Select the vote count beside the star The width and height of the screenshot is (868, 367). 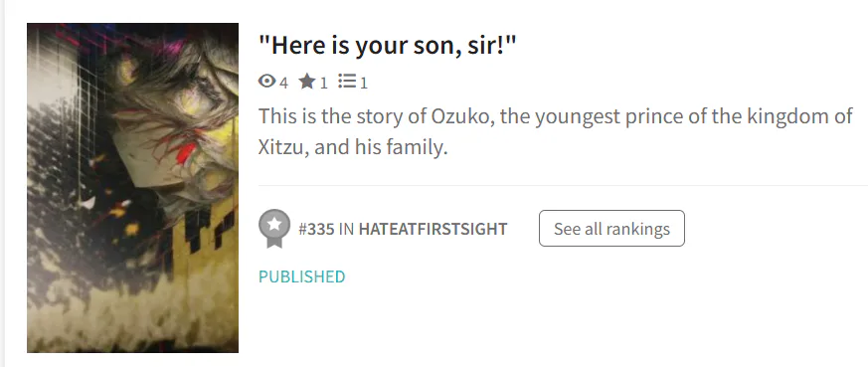click(324, 83)
